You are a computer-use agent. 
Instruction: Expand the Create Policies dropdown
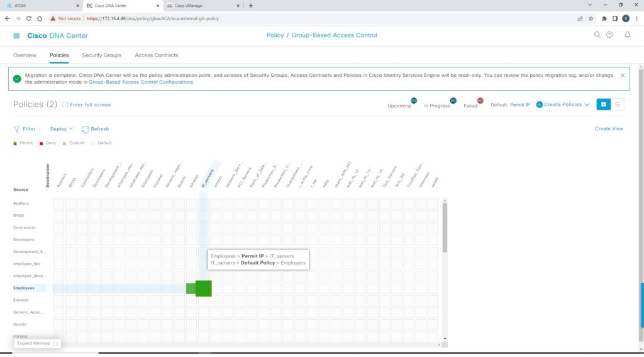click(587, 105)
